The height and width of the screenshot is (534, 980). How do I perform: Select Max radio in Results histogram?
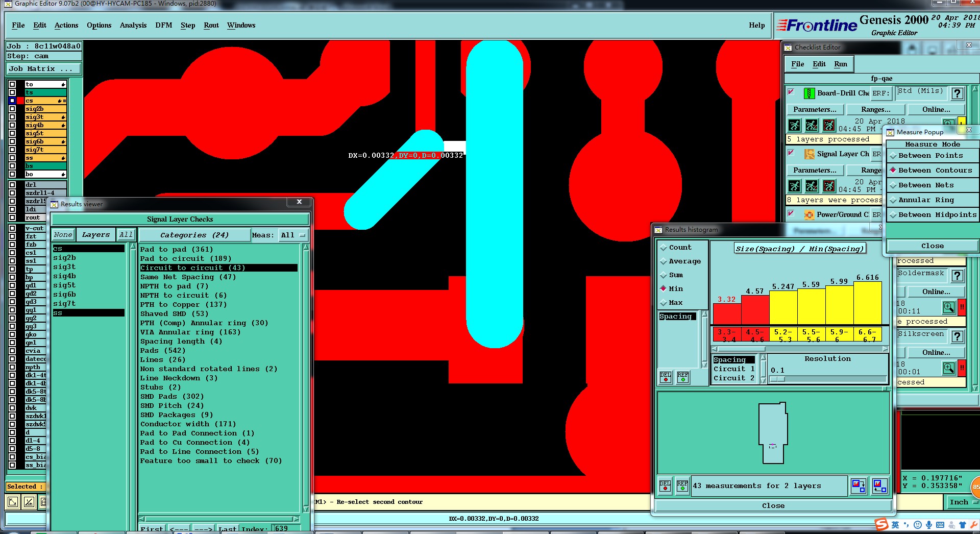(x=664, y=303)
